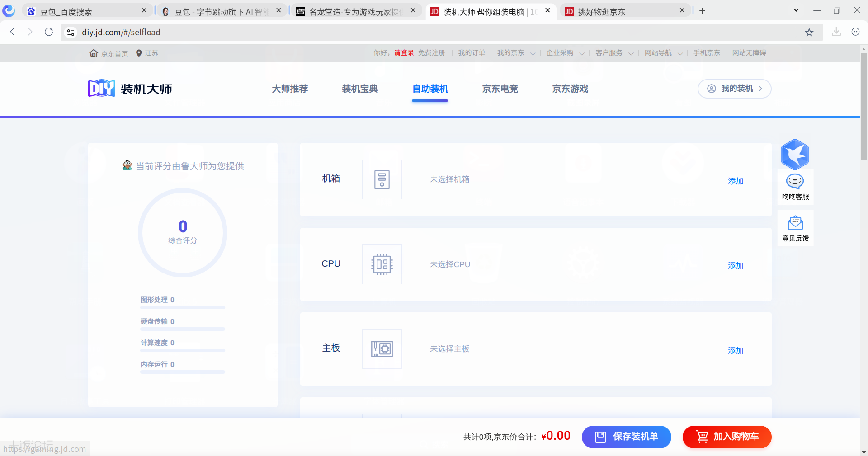Select the 自助装机 tab

(430, 89)
